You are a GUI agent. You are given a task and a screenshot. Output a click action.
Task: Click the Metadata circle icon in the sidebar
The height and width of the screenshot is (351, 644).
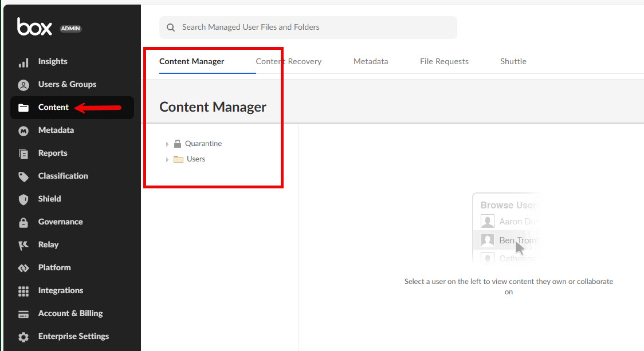pos(23,131)
